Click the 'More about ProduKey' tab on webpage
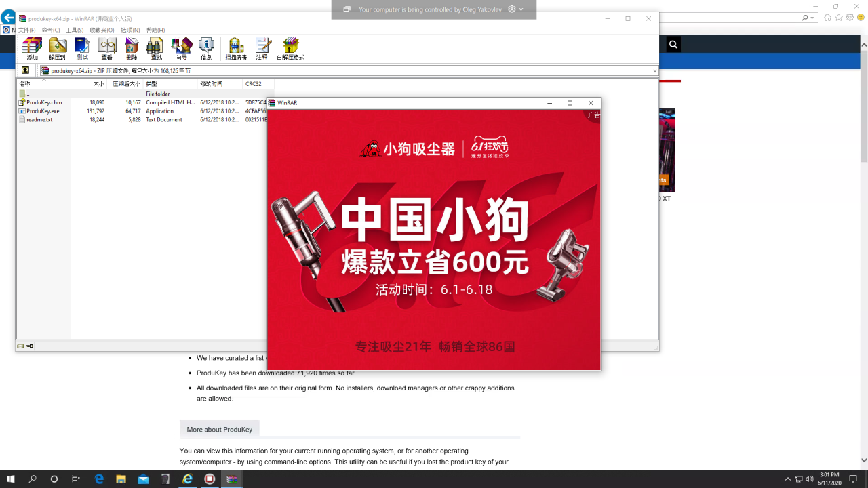868x488 pixels. 219,430
